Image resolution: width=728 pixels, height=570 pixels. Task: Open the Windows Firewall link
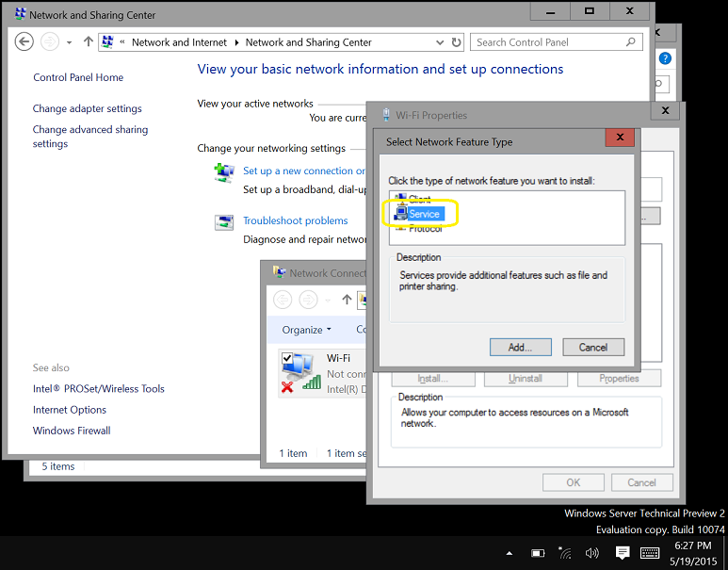click(x=72, y=431)
